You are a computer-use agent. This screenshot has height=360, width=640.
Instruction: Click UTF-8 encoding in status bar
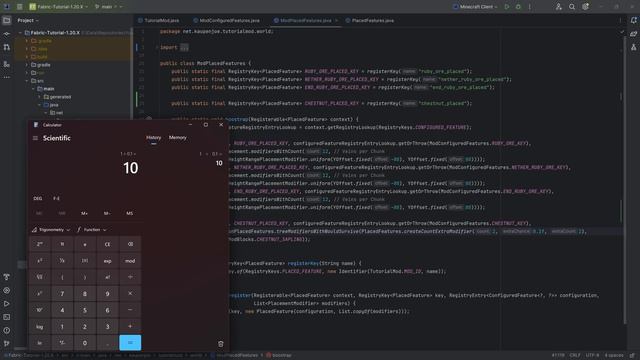[592, 356]
